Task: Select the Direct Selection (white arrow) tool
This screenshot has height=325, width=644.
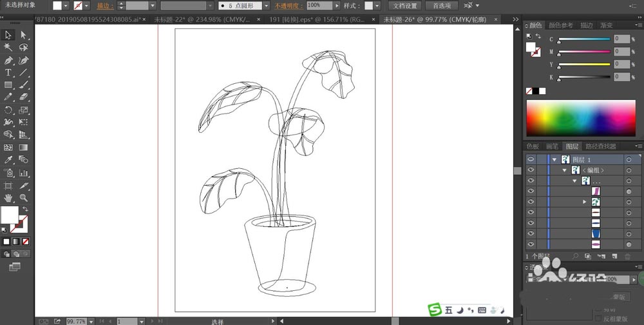Action: [23, 35]
